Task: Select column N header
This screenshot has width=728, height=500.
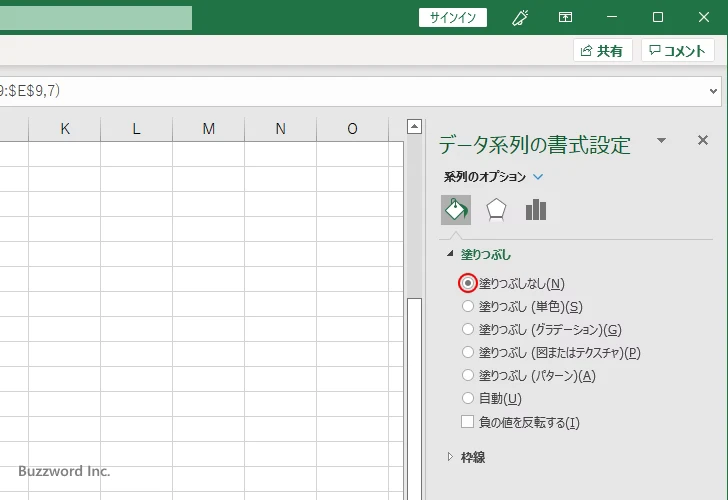Action: (280, 129)
